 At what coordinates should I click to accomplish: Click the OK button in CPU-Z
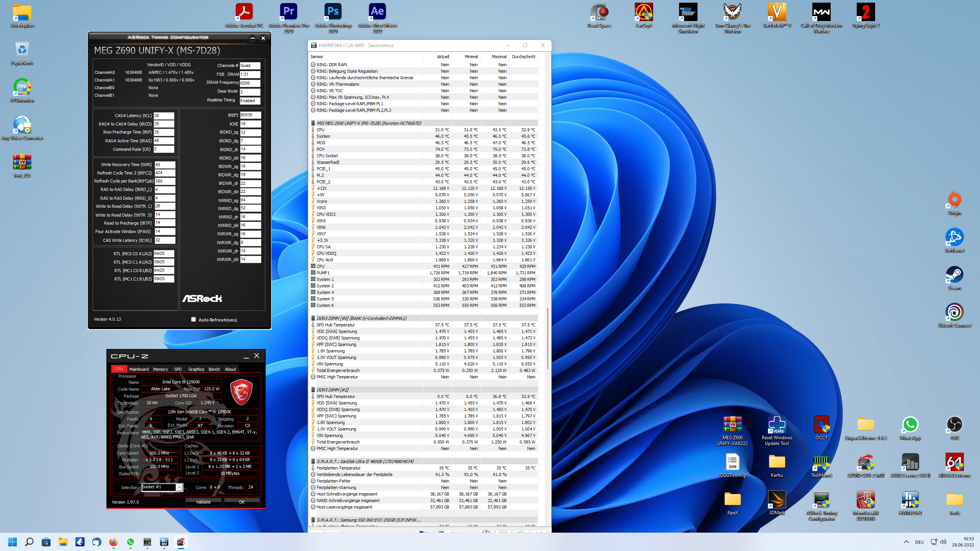pos(242,502)
